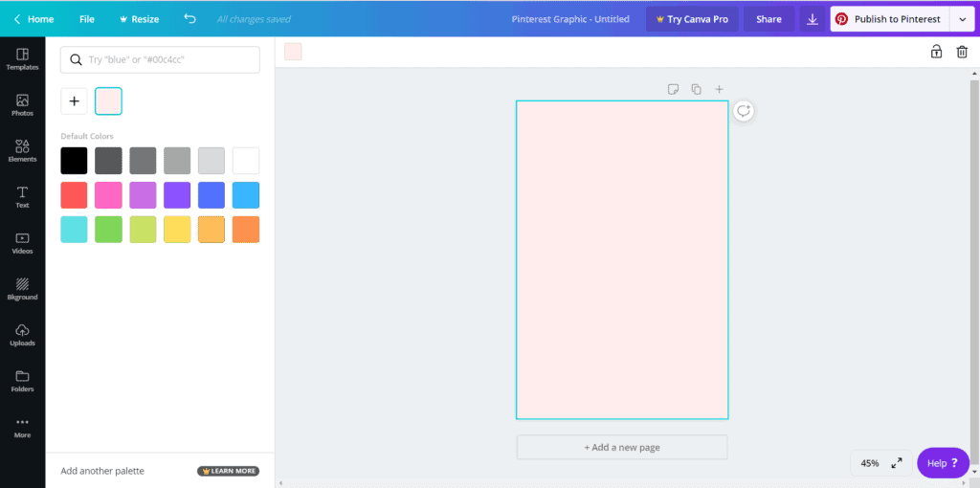Screen dimensions: 980x488
Task: Open the File menu
Action: coord(87,19)
